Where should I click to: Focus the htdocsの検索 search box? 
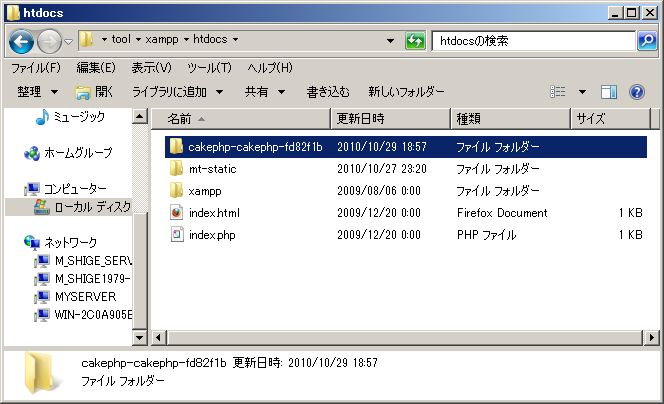534,41
